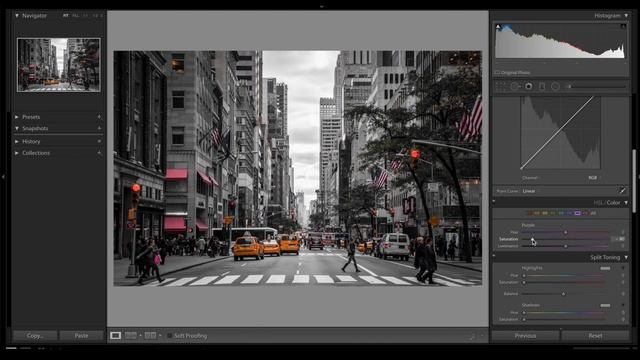The width and height of the screenshot is (640, 360).
Task: Open the Point Curve Linear dropdown
Action: (529, 191)
